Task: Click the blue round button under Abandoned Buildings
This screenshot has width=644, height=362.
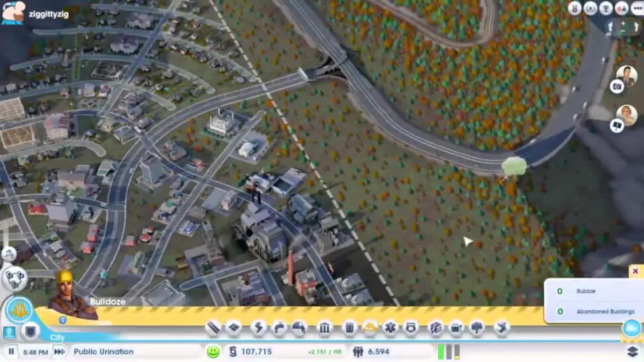Action: click(x=631, y=328)
